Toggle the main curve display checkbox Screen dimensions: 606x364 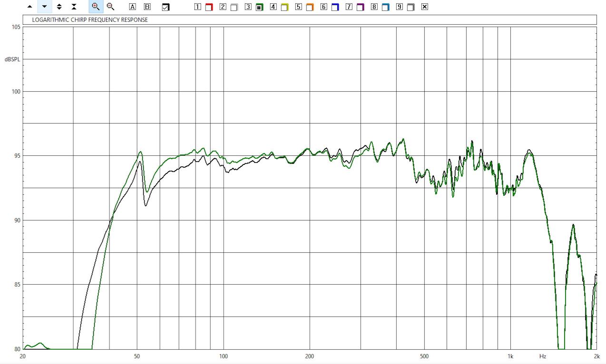pos(166,7)
